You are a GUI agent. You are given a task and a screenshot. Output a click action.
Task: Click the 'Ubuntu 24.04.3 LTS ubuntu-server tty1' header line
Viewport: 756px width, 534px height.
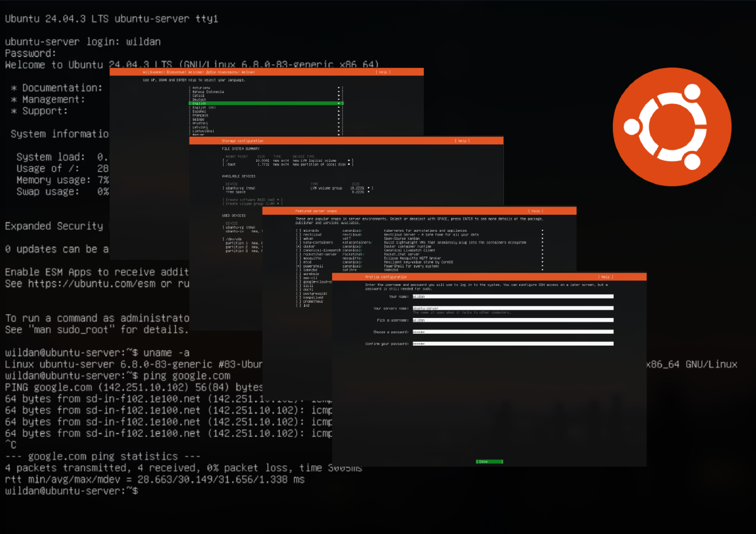[112, 19]
